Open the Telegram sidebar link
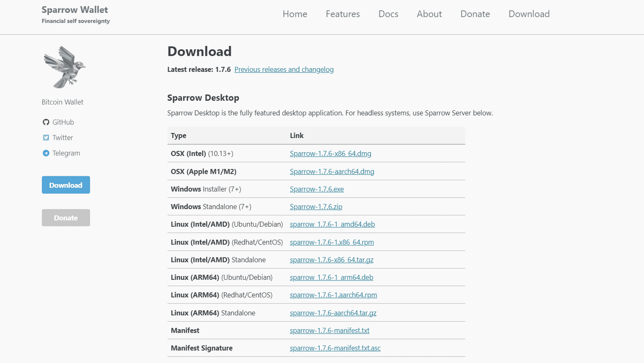 click(67, 153)
